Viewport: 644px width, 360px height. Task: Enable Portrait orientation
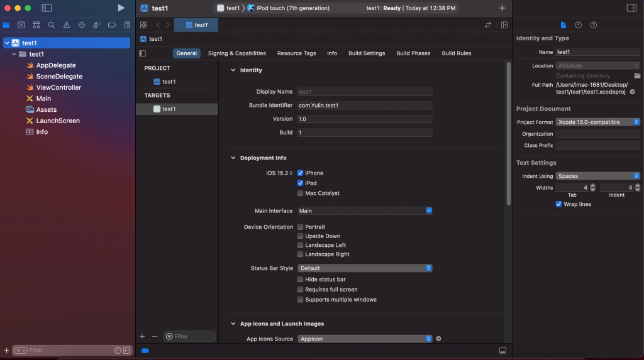(300, 227)
